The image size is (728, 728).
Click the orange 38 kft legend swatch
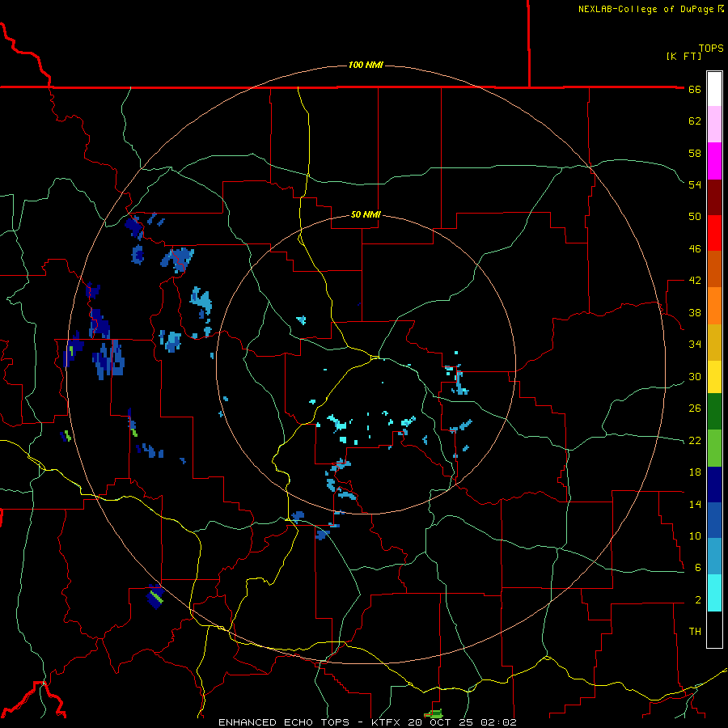click(x=714, y=306)
